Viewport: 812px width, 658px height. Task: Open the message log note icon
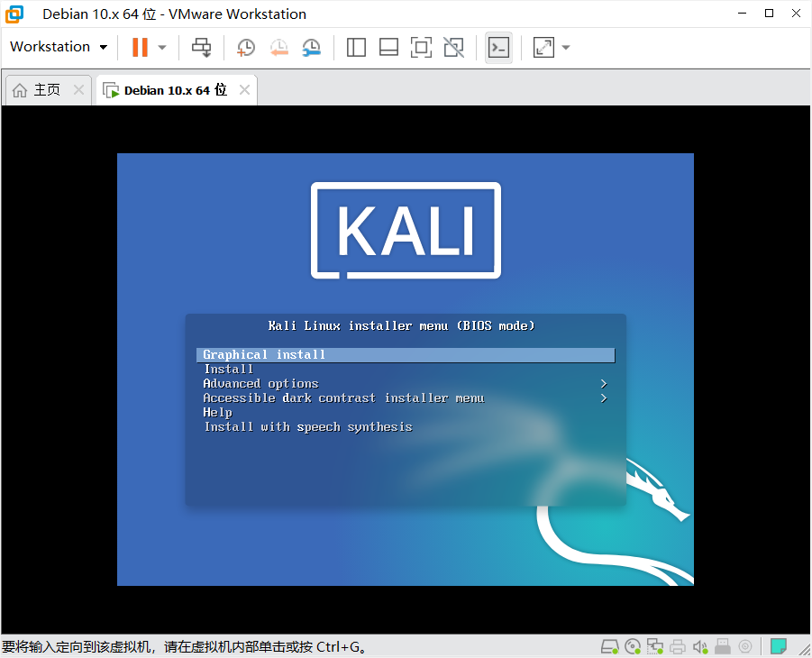click(x=779, y=646)
